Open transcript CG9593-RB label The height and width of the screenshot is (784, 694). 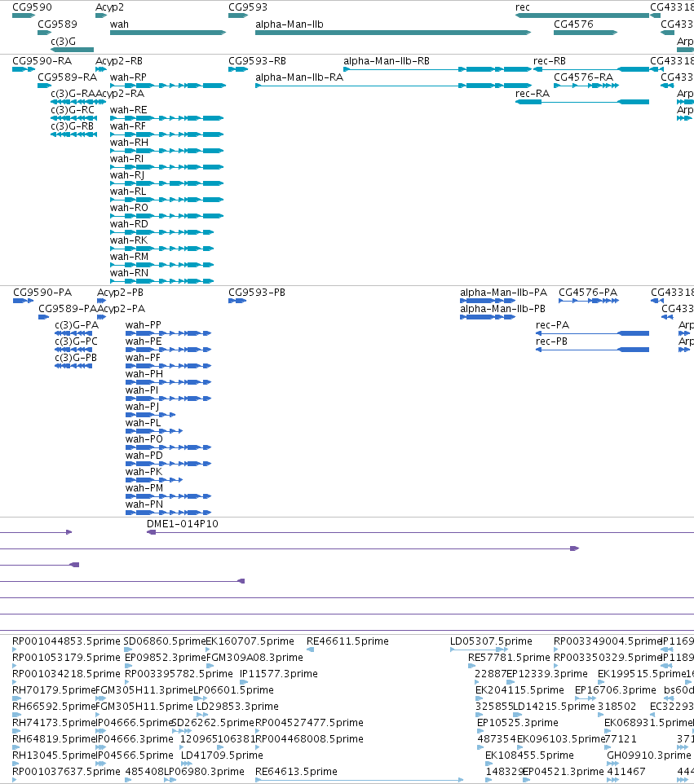[257, 61]
